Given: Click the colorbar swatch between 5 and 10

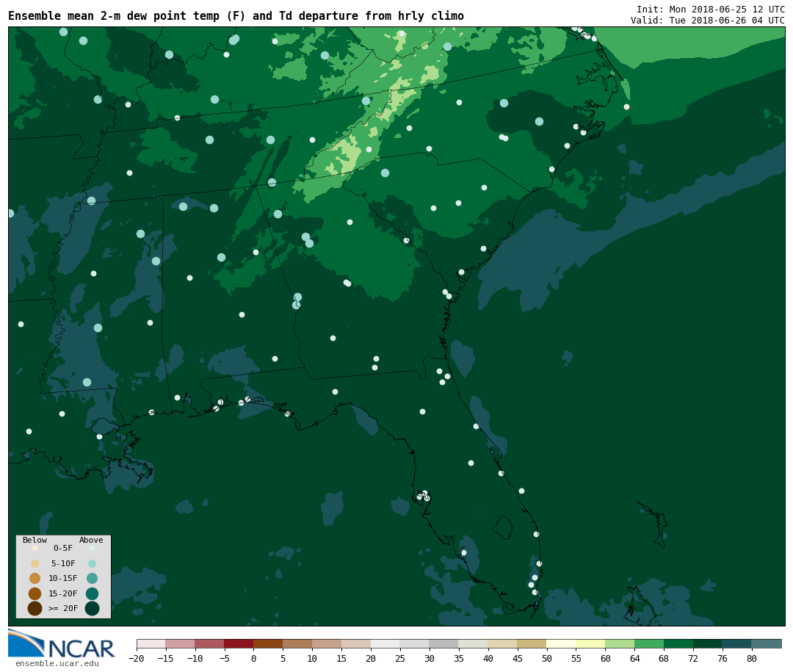Looking at the screenshot, I should tap(298, 644).
